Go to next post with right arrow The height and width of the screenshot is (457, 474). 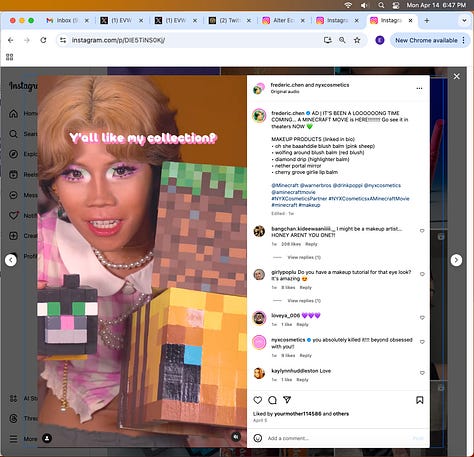pos(456,260)
